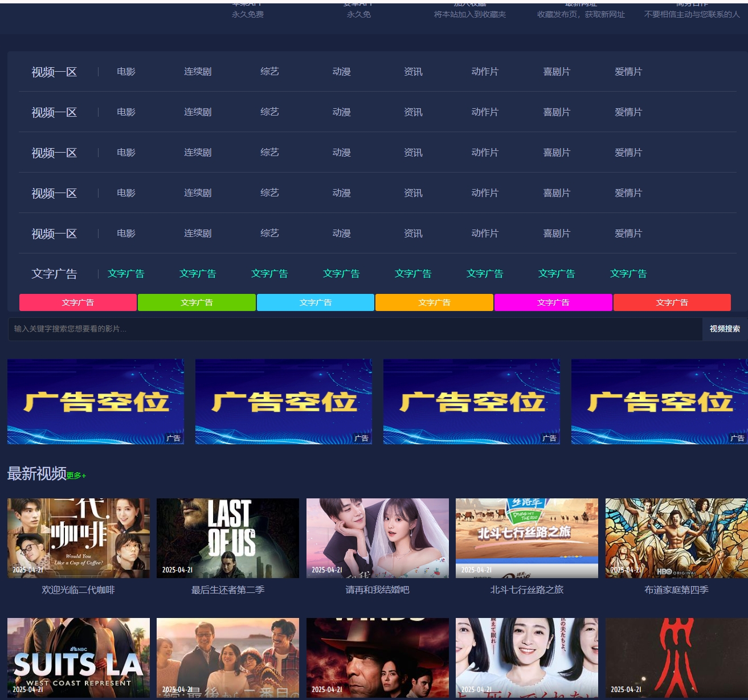Open the 北斗七行丝路之旅 video thumbnail
The width and height of the screenshot is (748, 700).
point(527,538)
